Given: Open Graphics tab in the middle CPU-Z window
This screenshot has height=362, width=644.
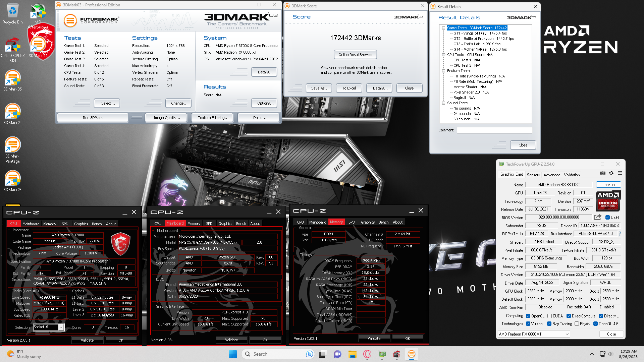Looking at the screenshot, I should tap(225, 224).
